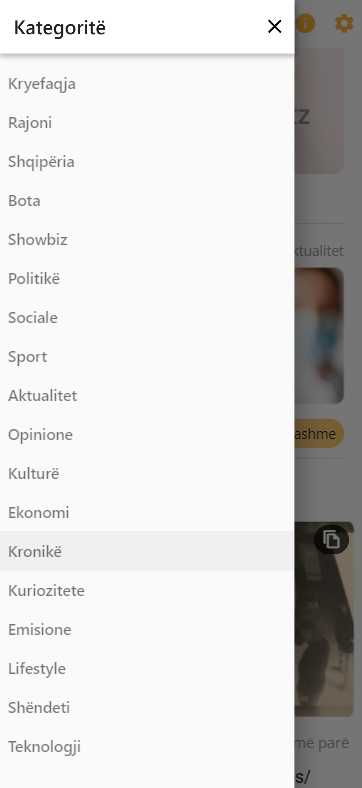Tap the copy icon on the news image
This screenshot has height=788, width=362.
[331, 540]
